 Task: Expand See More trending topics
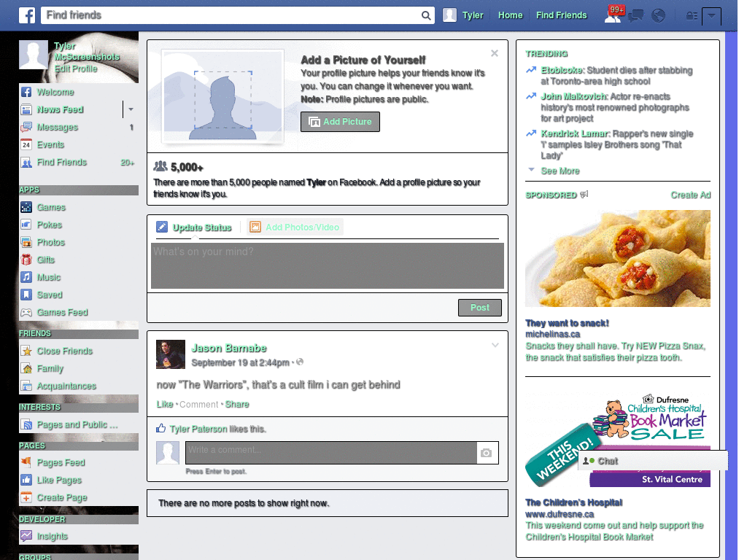pyautogui.click(x=560, y=171)
